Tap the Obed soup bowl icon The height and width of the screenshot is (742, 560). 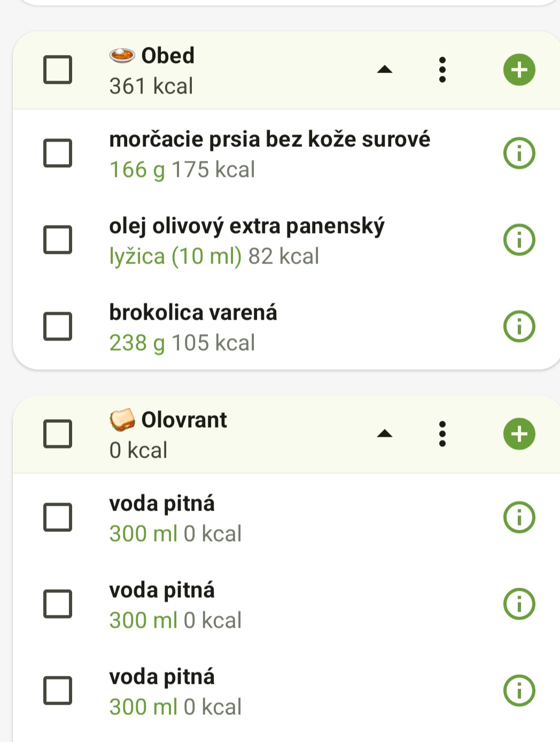tap(122, 55)
